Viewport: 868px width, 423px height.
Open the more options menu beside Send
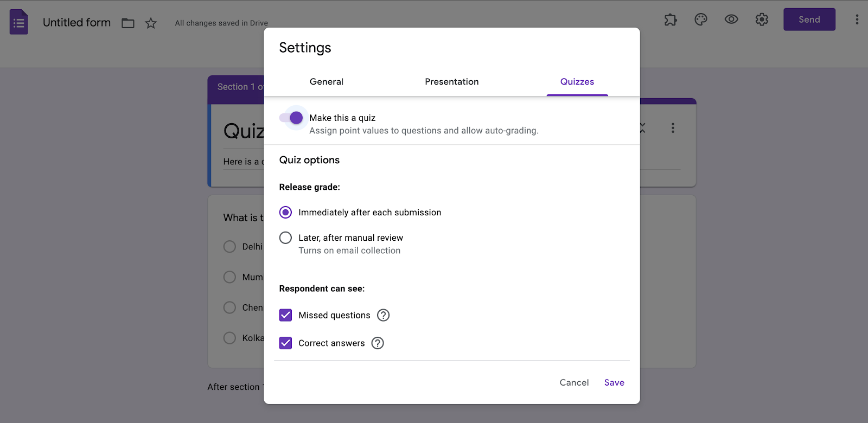[857, 20]
